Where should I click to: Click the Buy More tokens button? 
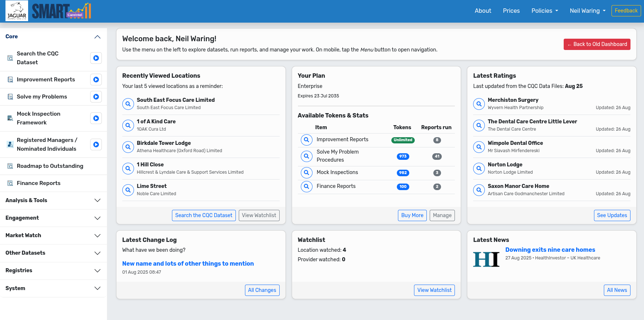[412, 215]
